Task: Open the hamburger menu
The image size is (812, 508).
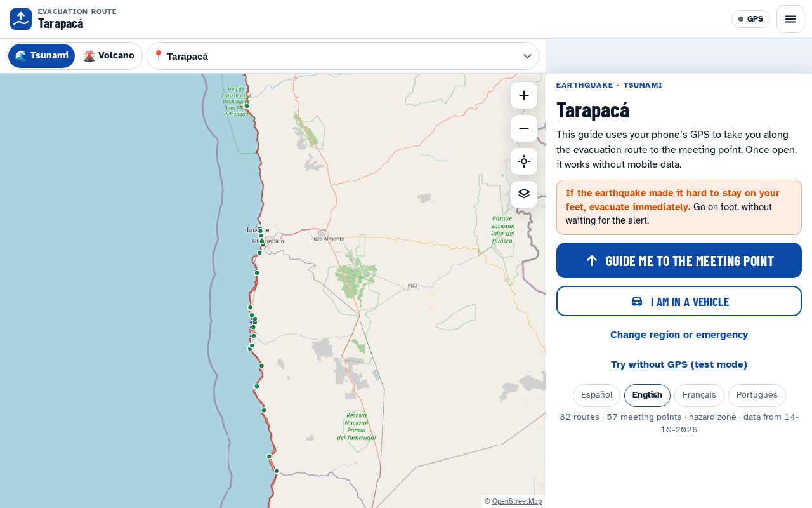Action: pyautogui.click(x=790, y=19)
